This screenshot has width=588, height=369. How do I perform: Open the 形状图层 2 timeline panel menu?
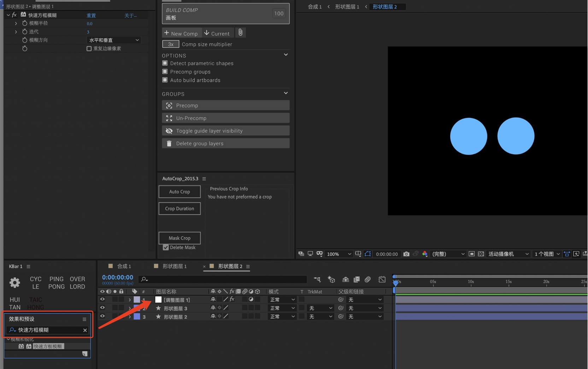pos(248,266)
